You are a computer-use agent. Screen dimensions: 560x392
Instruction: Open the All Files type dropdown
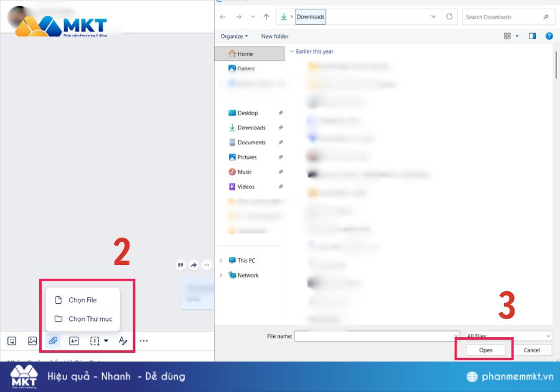click(508, 336)
